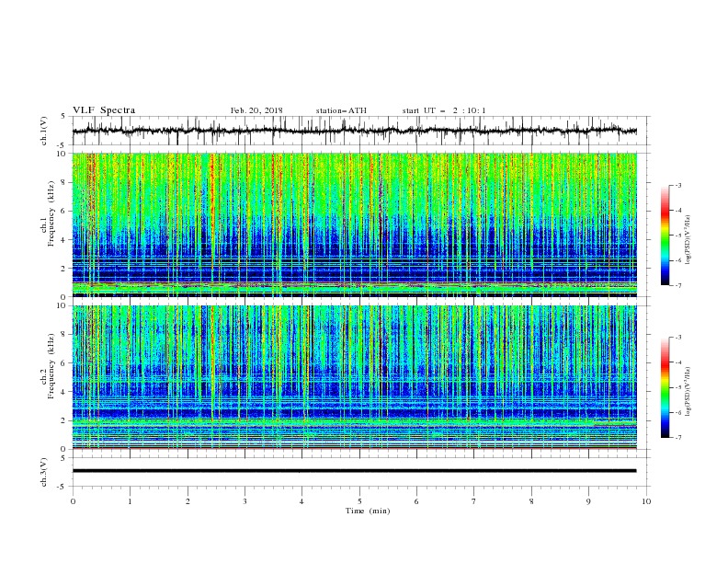Click the "-3" tick on ch.1 colorbar

(x=677, y=185)
